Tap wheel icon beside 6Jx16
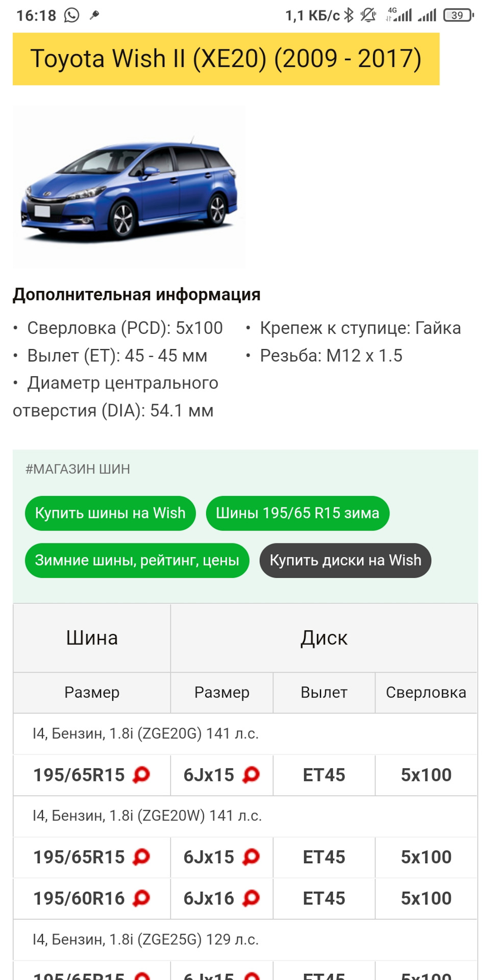 pos(251,898)
